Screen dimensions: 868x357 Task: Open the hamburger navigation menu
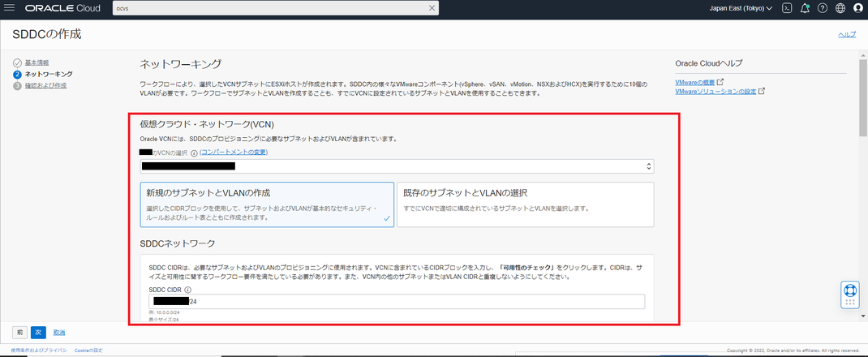(10, 8)
